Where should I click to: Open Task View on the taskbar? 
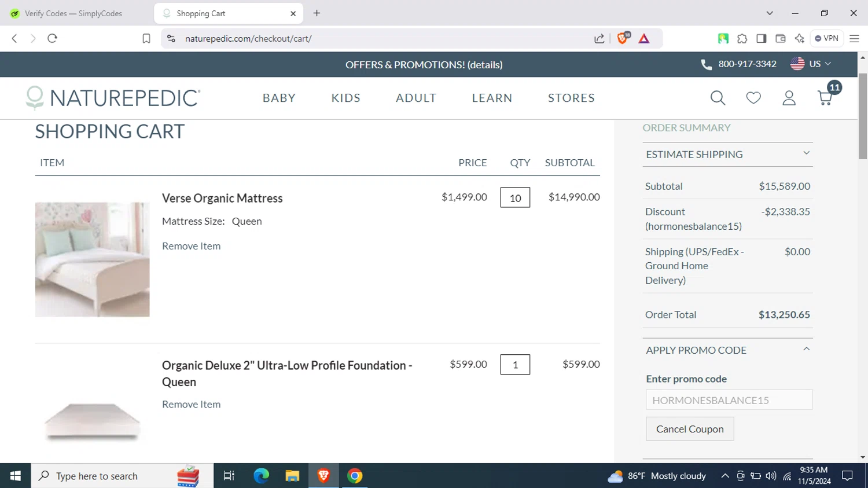[x=229, y=476]
